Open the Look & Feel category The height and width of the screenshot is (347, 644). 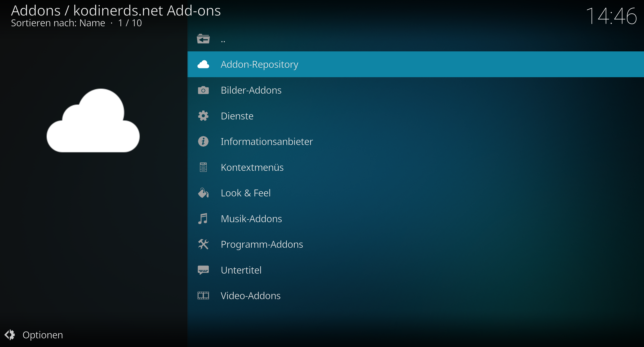(x=416, y=193)
